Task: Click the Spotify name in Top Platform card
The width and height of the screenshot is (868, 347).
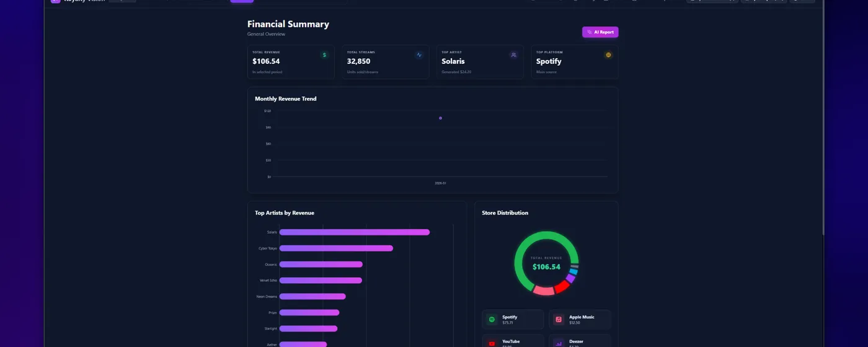Action: (x=549, y=61)
